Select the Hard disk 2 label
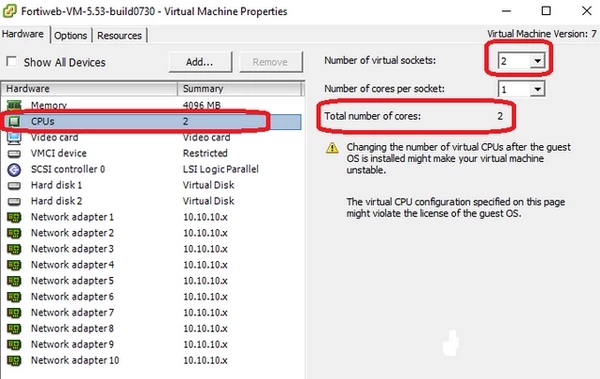 pyautogui.click(x=56, y=201)
